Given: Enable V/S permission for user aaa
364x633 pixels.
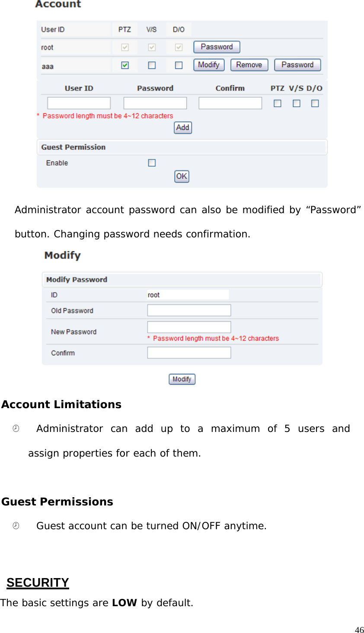Looking at the screenshot, I should point(151,64).
